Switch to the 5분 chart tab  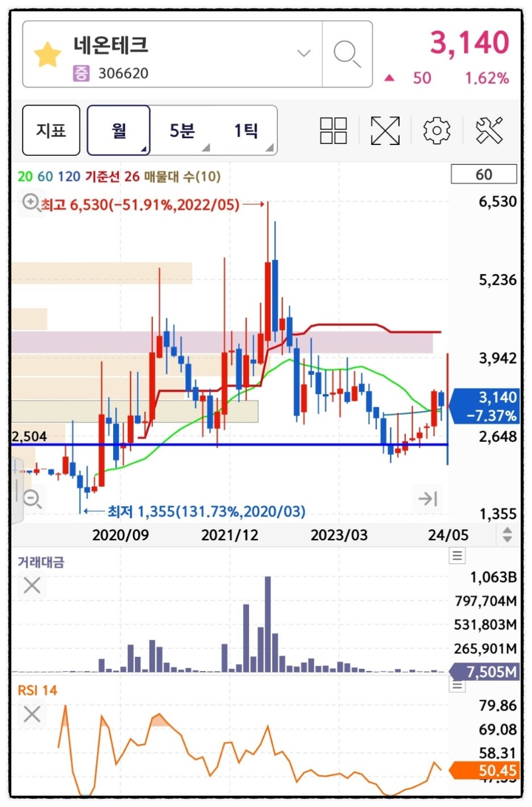[x=182, y=130]
